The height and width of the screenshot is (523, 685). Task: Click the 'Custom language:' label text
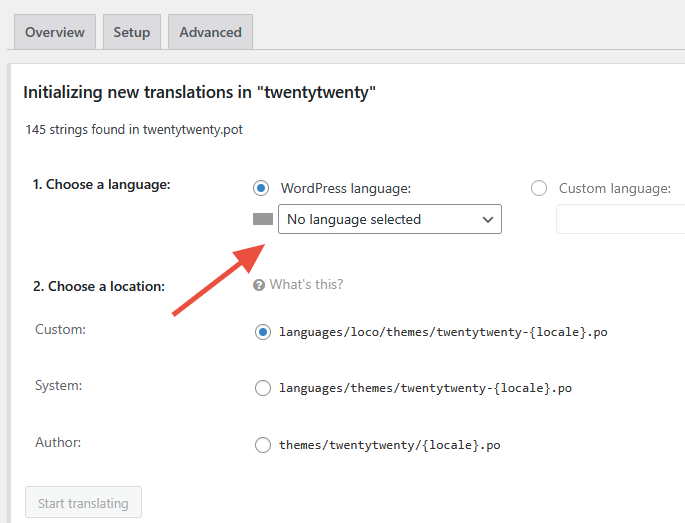[x=614, y=188]
